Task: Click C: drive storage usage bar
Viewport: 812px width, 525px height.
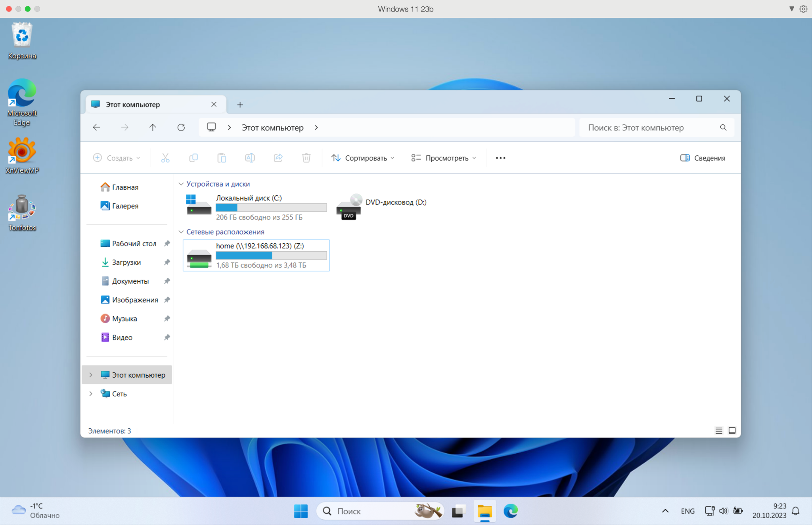Action: 271,208
